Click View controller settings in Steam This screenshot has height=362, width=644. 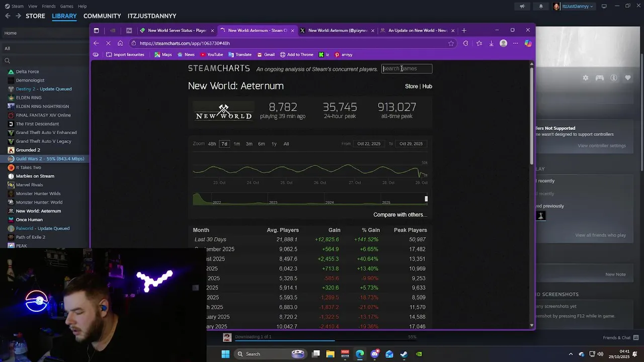tap(602, 146)
